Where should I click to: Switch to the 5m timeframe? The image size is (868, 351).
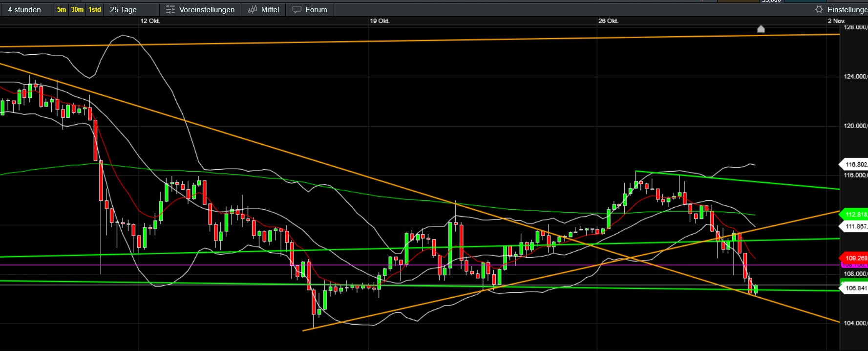(62, 10)
